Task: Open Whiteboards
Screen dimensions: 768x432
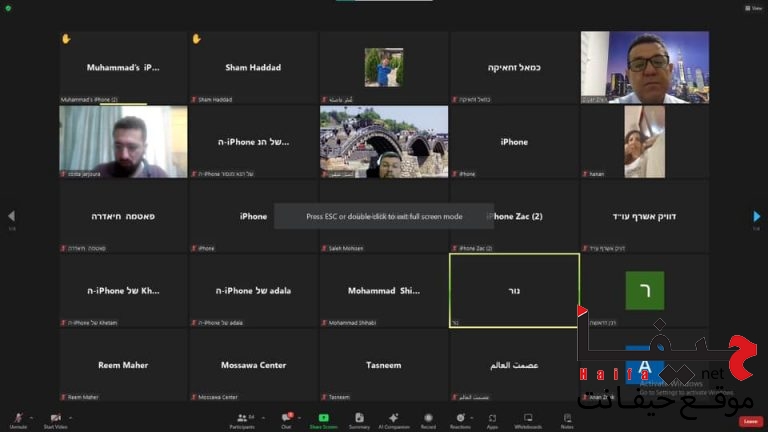Action: click(528, 418)
